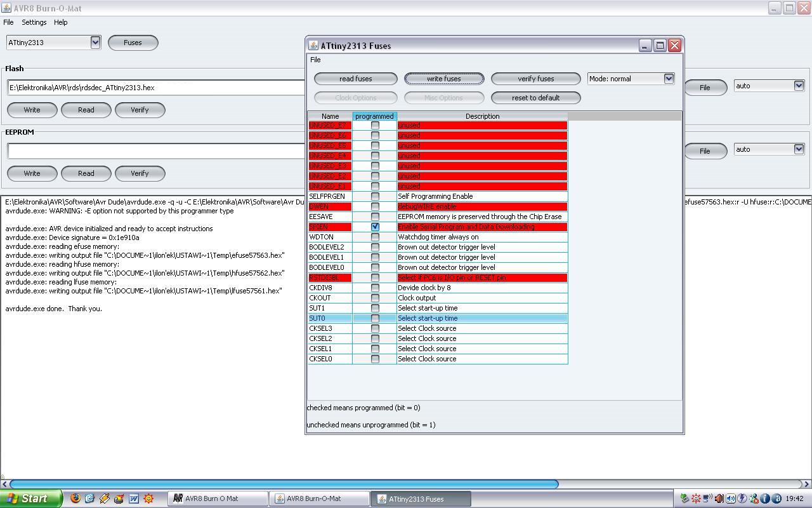Click the Flash File browse button
This screenshot has height=508, width=812.
click(705, 88)
